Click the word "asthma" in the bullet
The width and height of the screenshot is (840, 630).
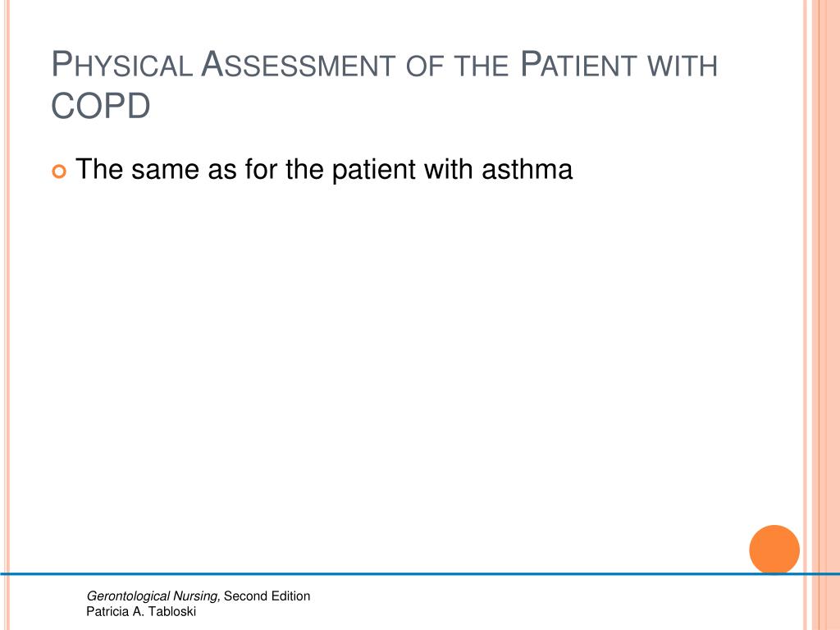point(527,169)
